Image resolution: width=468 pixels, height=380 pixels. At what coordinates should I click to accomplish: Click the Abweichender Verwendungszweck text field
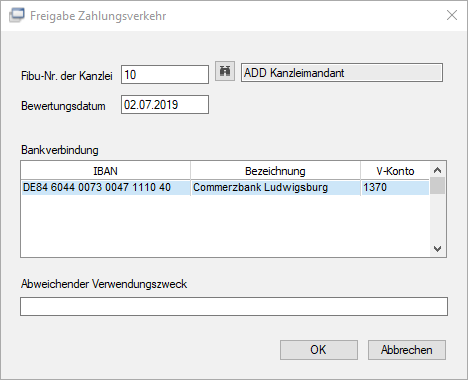click(x=234, y=307)
